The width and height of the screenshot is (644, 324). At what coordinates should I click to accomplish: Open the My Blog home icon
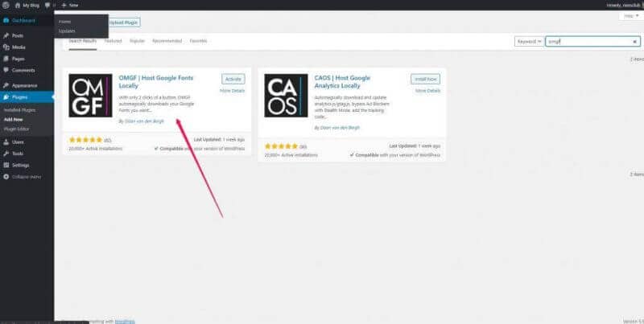(17, 6)
